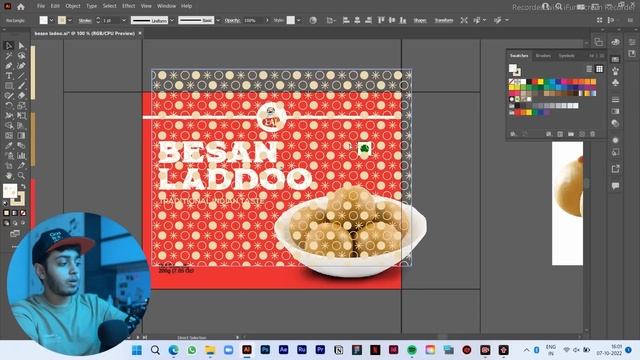The height and width of the screenshot is (360, 640).
Task: Click Horizontal Align Left icon
Action: pos(346,20)
